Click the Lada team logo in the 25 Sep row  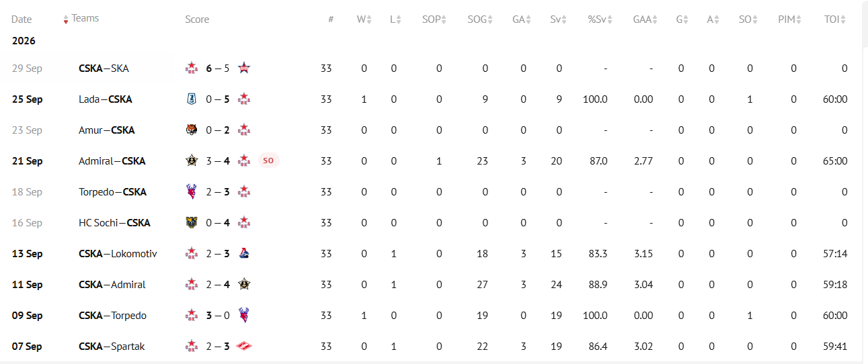click(192, 99)
